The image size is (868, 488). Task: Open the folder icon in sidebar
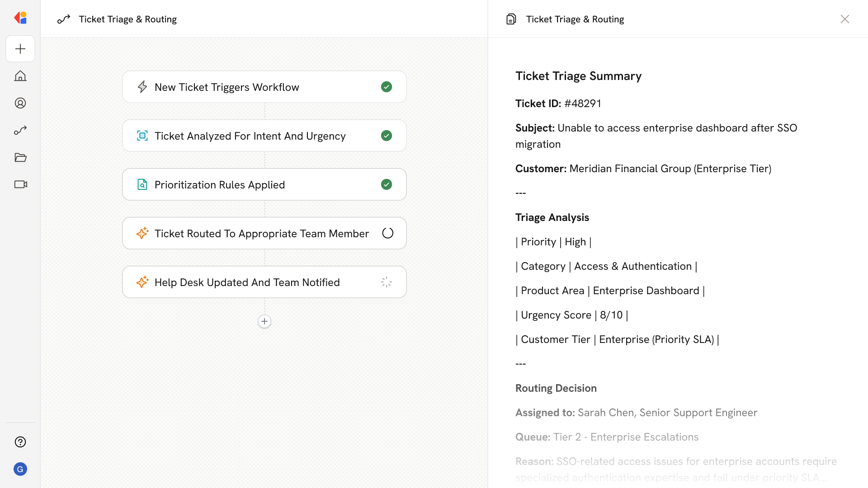[20, 157]
